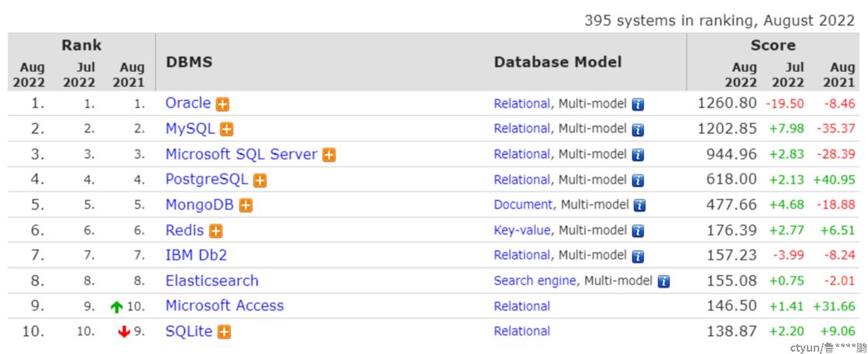Screen dimensions: 868x354
Task: Open the info icon in Oracle's model row
Action: tap(639, 105)
